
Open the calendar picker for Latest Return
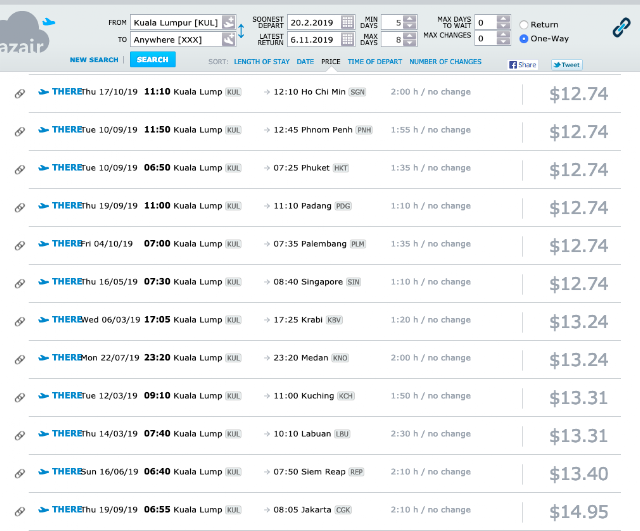pyautogui.click(x=347, y=40)
